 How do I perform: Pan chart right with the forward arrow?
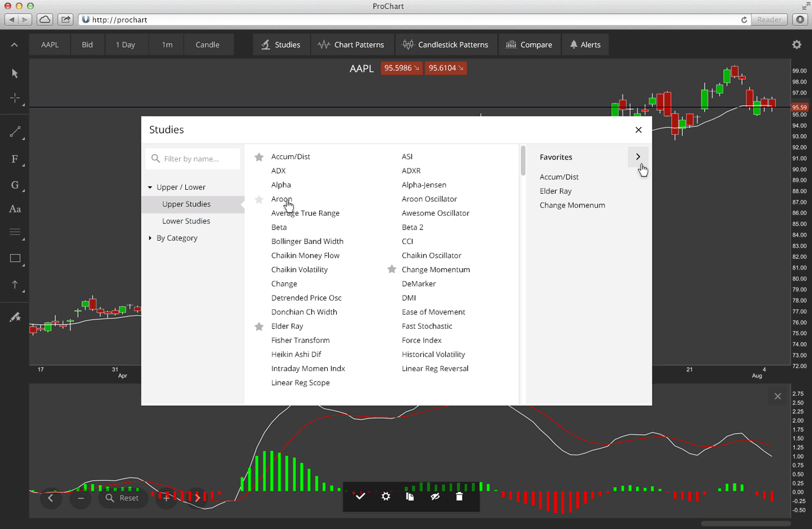[197, 498]
